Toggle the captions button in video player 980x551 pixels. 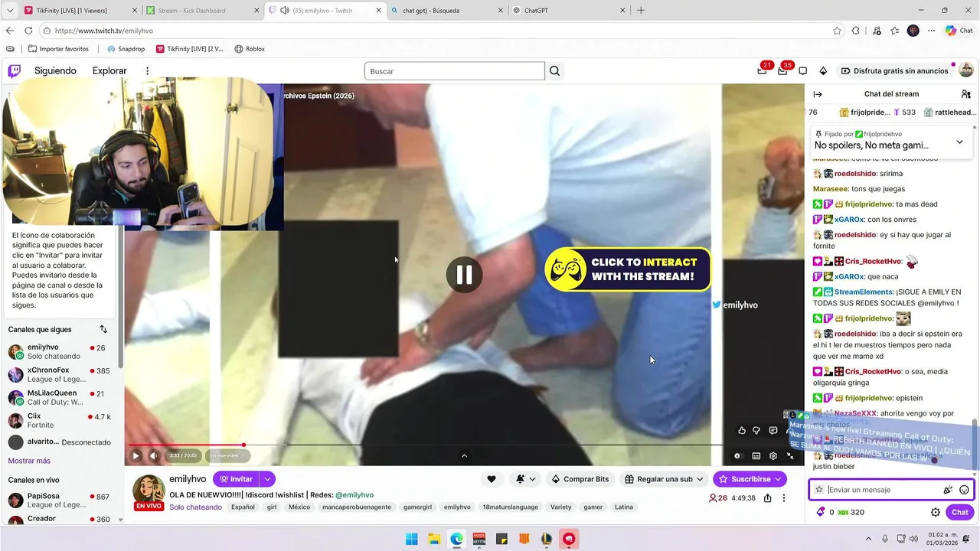pyautogui.click(x=756, y=456)
